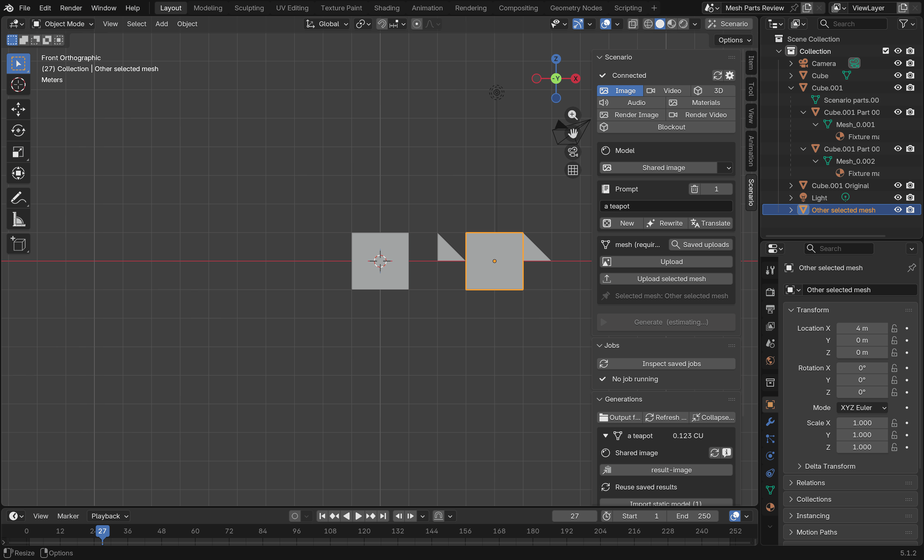924x560 pixels.
Task: Click the a teapot prompt field
Action: point(666,206)
